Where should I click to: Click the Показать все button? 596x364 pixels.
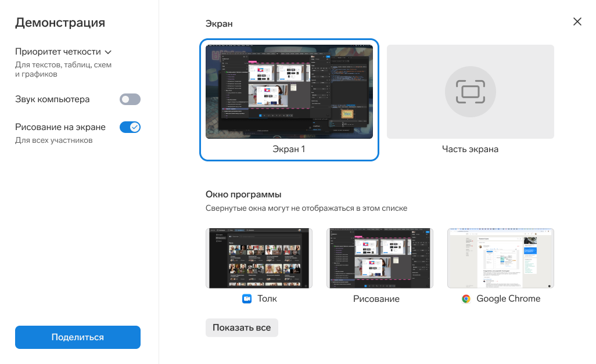[242, 327]
